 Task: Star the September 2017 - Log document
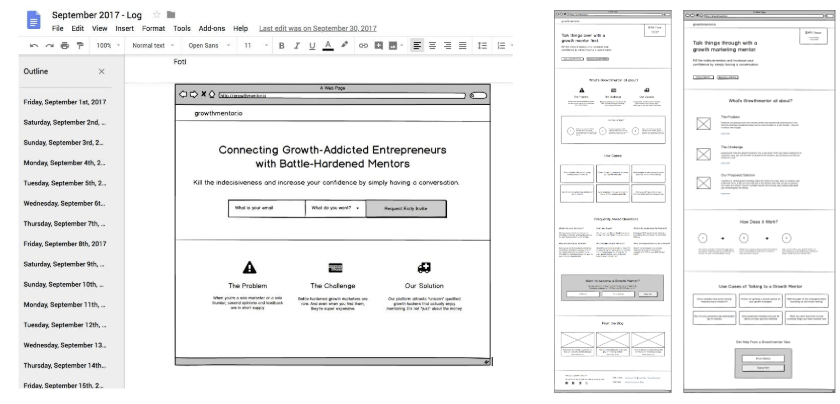(156, 15)
